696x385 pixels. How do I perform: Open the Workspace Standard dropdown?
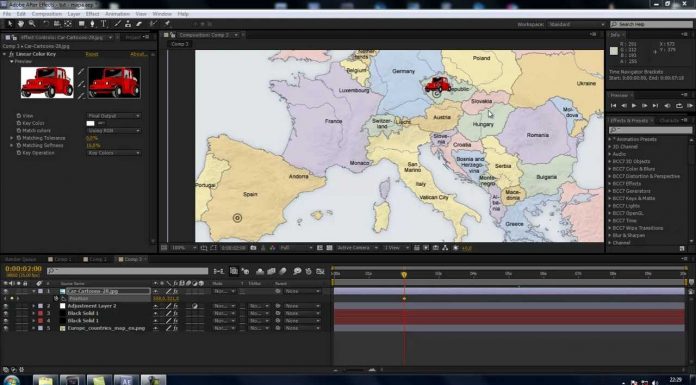[x=577, y=24]
